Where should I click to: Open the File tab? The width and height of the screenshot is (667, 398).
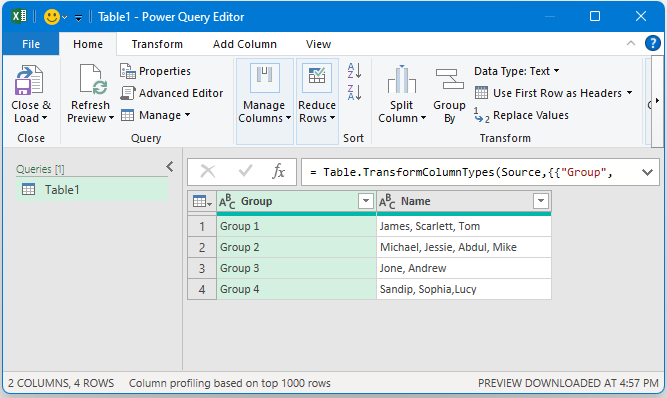[31, 44]
